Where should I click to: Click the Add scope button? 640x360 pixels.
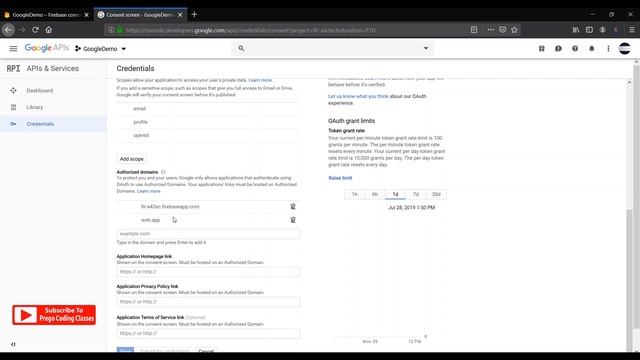(131, 159)
